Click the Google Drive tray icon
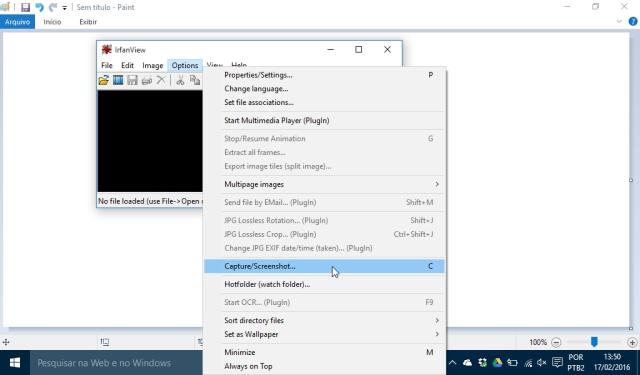This screenshot has width=640, height=375. pyautogui.click(x=497, y=362)
